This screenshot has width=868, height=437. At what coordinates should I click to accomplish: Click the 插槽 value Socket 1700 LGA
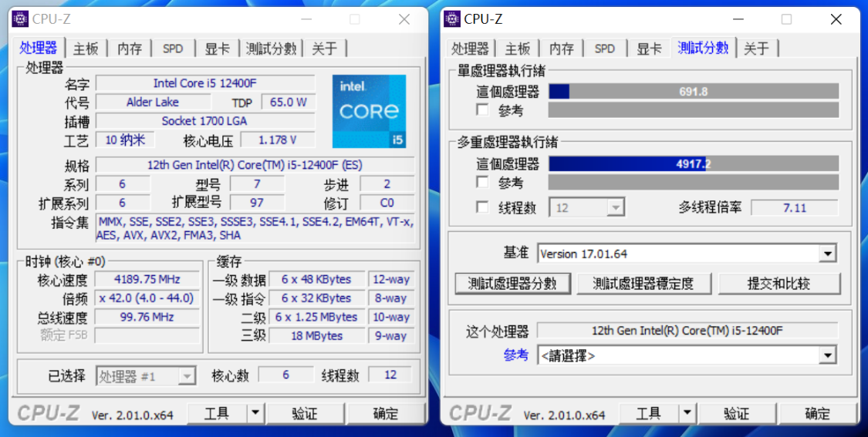(205, 120)
